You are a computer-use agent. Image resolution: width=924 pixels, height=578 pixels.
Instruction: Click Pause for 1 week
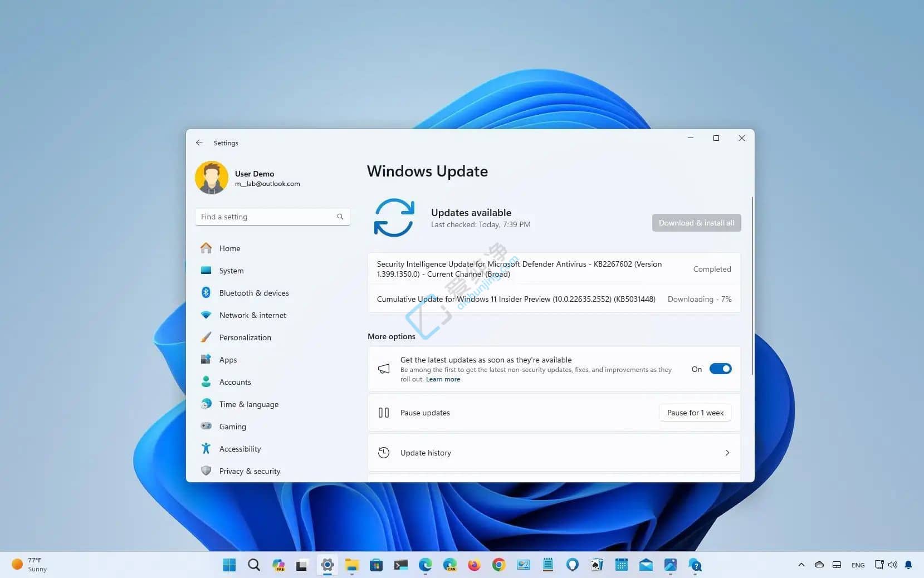tap(695, 413)
